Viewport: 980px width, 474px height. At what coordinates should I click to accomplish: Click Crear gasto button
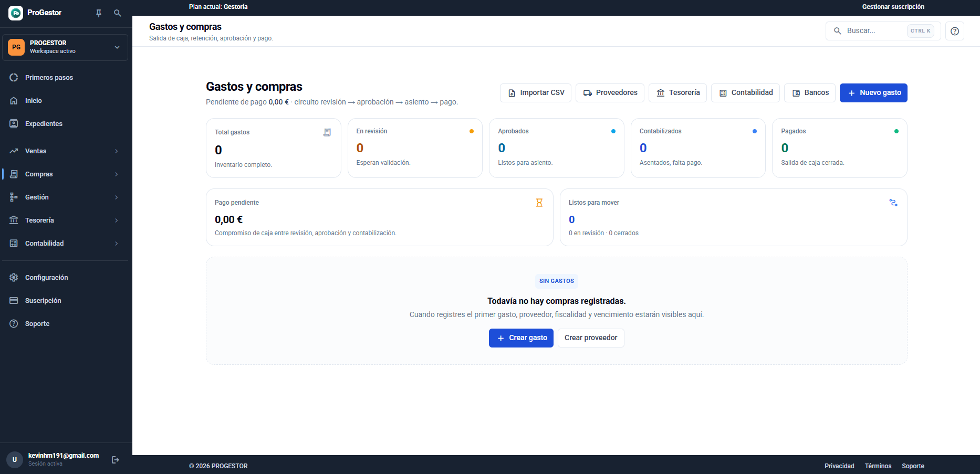[x=521, y=338]
